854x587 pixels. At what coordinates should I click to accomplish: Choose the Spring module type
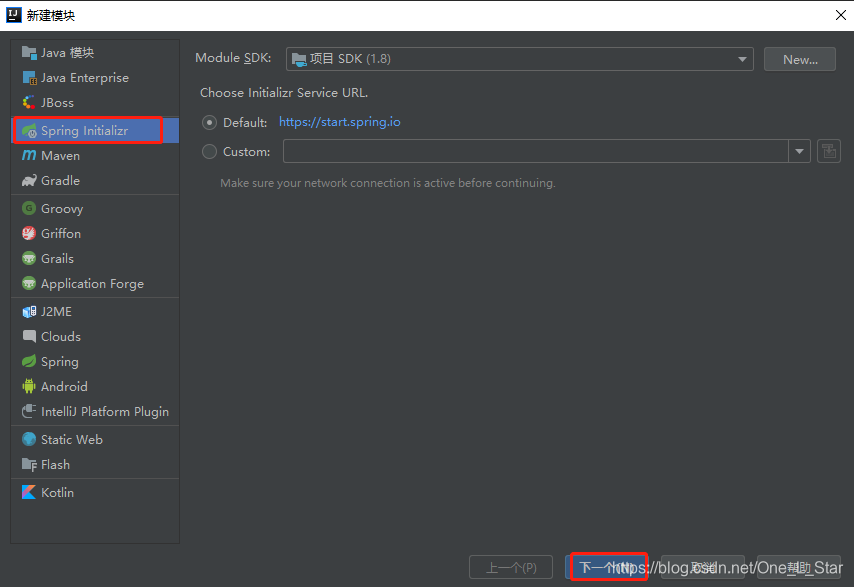[58, 361]
